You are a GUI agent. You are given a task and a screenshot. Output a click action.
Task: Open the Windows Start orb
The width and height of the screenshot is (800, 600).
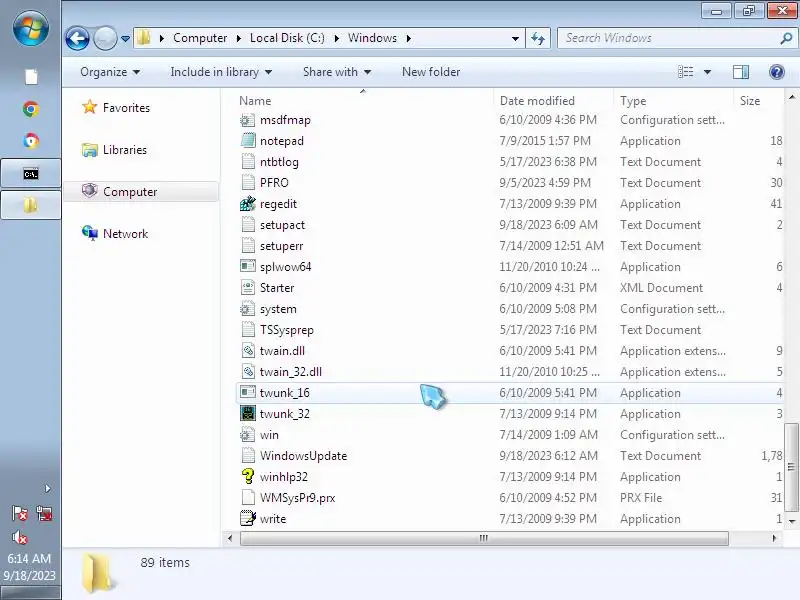pos(31,28)
